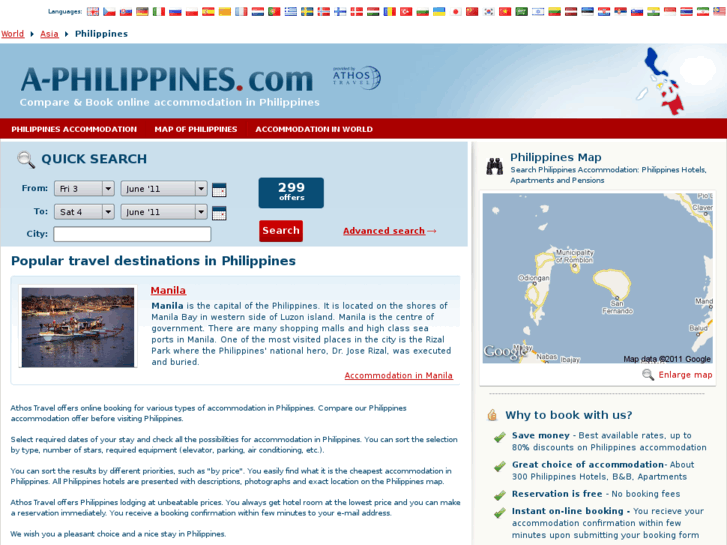Image resolution: width=727 pixels, height=545 pixels.
Task: Click the Enlarge map link
Action: (685, 375)
